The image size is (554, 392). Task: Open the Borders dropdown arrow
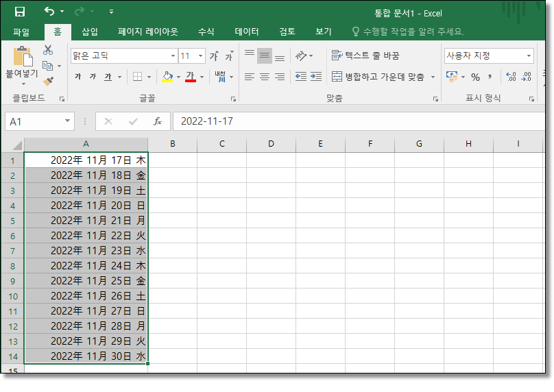[x=149, y=77]
